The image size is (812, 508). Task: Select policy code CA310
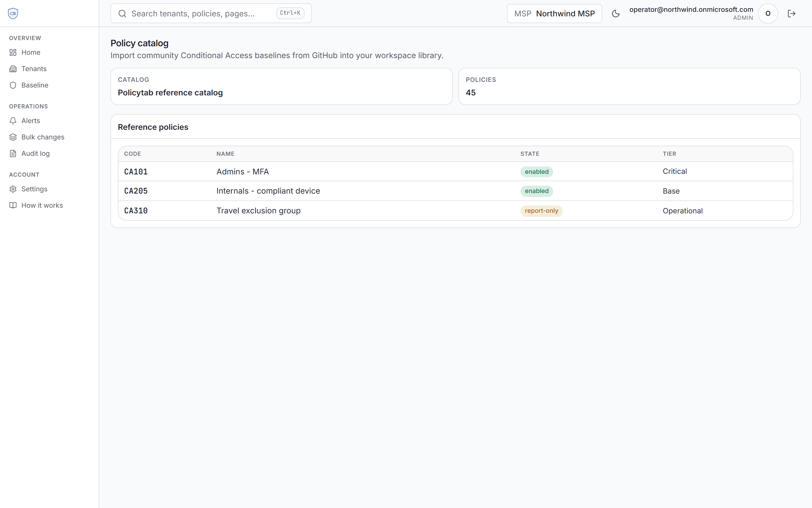136,211
